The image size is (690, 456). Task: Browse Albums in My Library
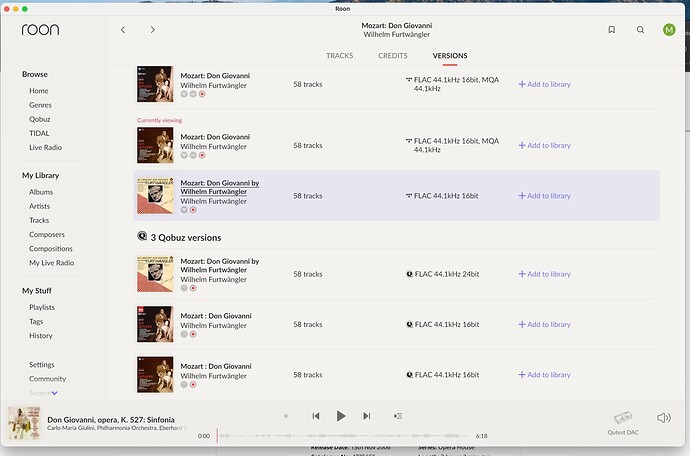click(41, 192)
